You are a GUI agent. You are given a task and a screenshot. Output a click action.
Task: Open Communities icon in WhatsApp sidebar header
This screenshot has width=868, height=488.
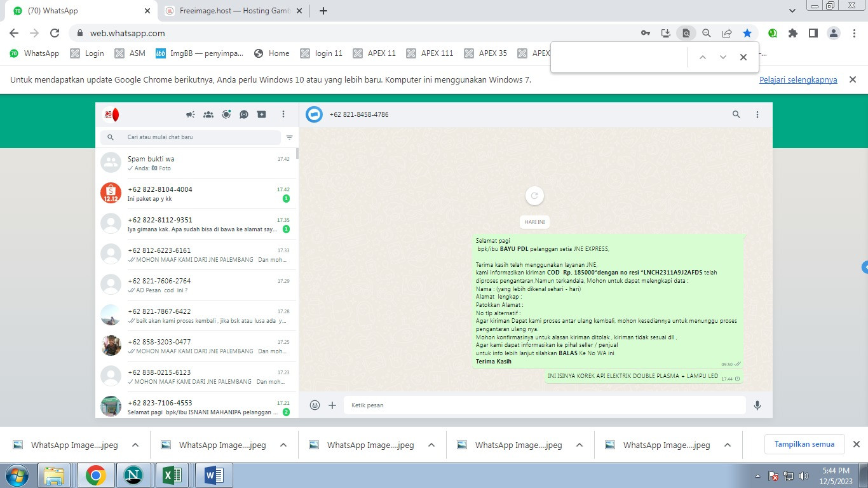(x=208, y=115)
